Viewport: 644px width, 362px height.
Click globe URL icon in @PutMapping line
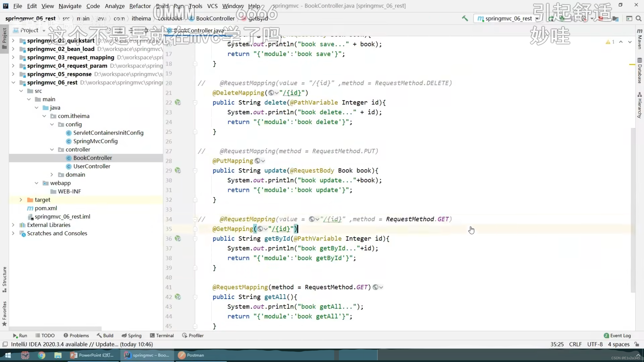pyautogui.click(x=257, y=161)
